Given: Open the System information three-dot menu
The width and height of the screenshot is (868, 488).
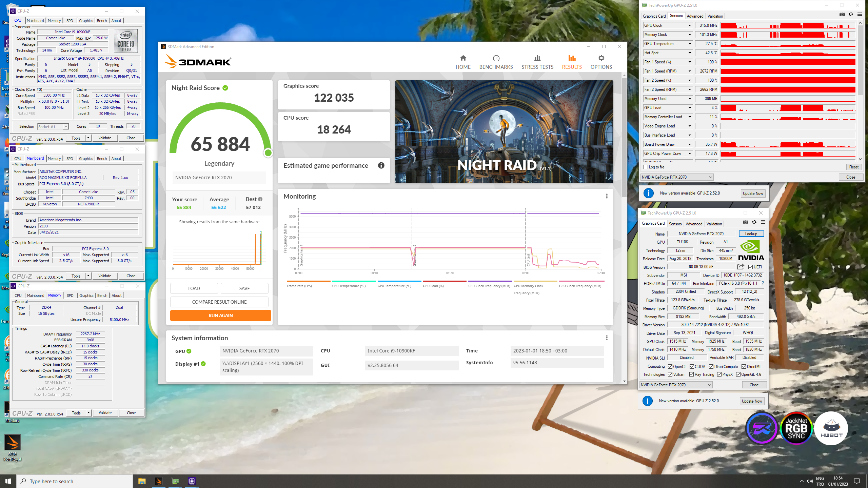Looking at the screenshot, I should 607,338.
